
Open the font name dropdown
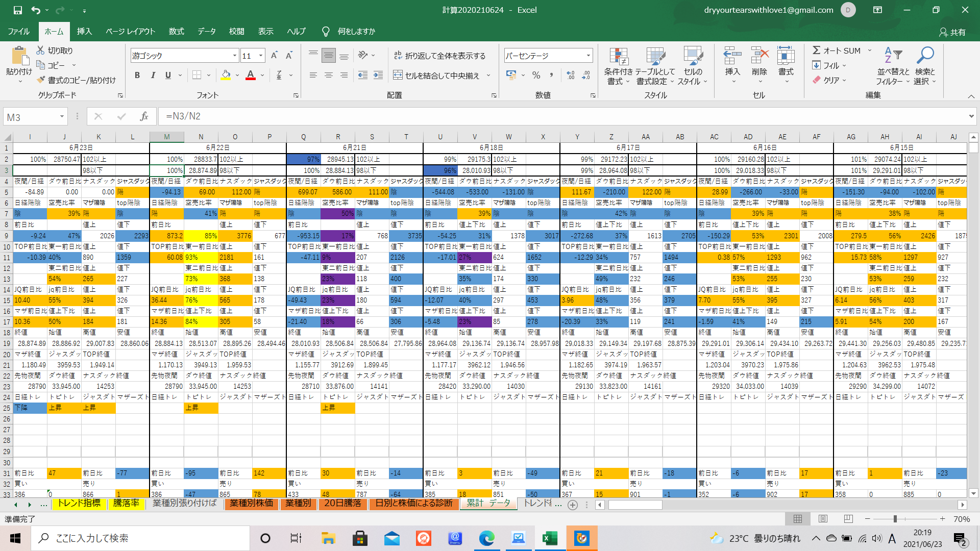pos(235,56)
